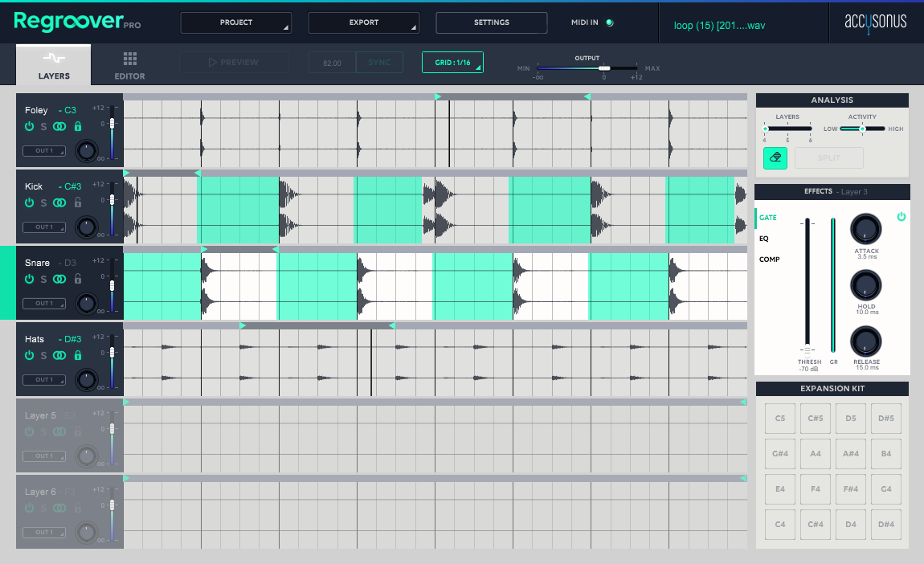Select the eraser tool in Analysis panel

775,158
